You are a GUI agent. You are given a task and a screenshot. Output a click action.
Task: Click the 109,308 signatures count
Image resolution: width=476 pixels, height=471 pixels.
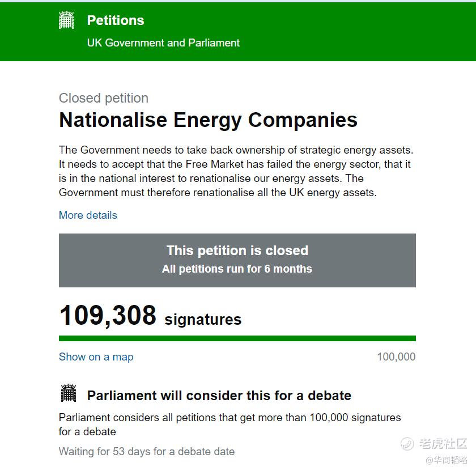[x=150, y=316]
